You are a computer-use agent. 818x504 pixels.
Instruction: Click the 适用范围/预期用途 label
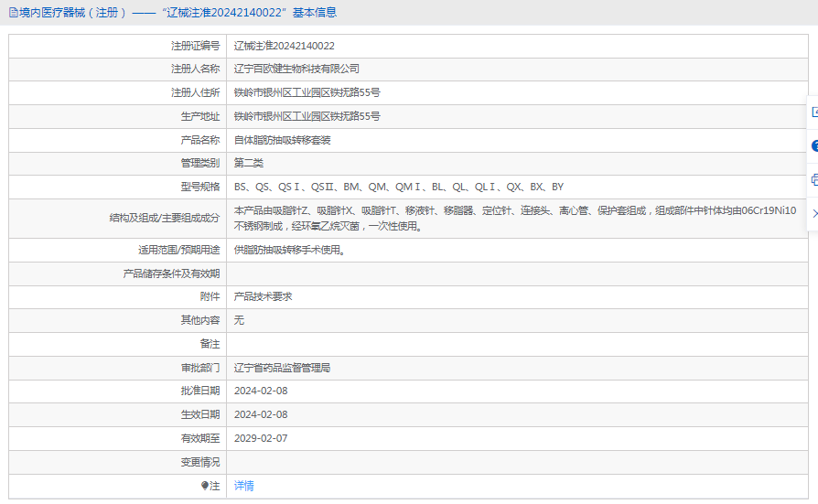pyautogui.click(x=179, y=251)
